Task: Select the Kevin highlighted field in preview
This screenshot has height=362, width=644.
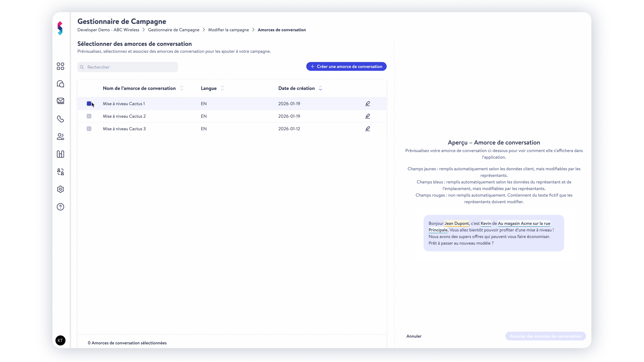Action: pyautogui.click(x=486, y=223)
